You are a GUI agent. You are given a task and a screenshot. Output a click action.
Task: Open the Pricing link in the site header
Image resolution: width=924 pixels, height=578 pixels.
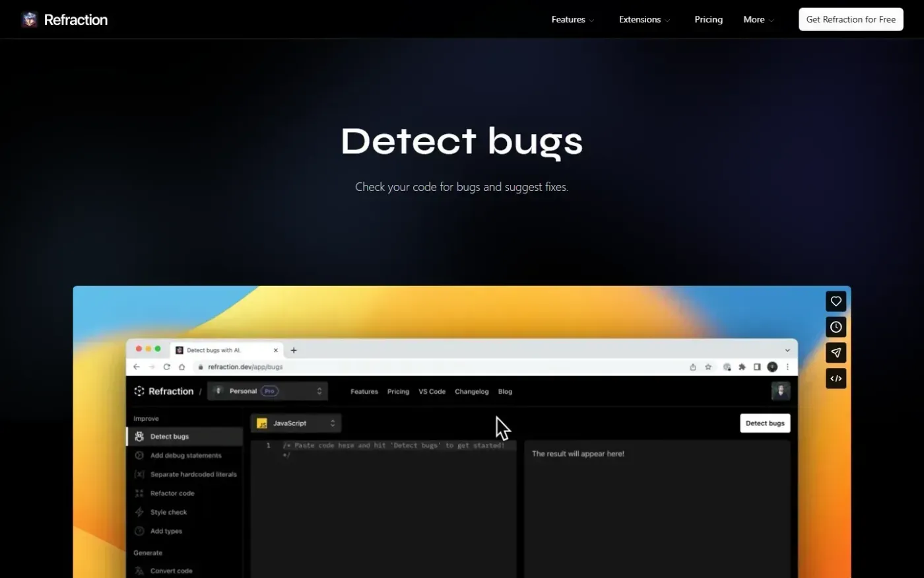[x=708, y=20]
